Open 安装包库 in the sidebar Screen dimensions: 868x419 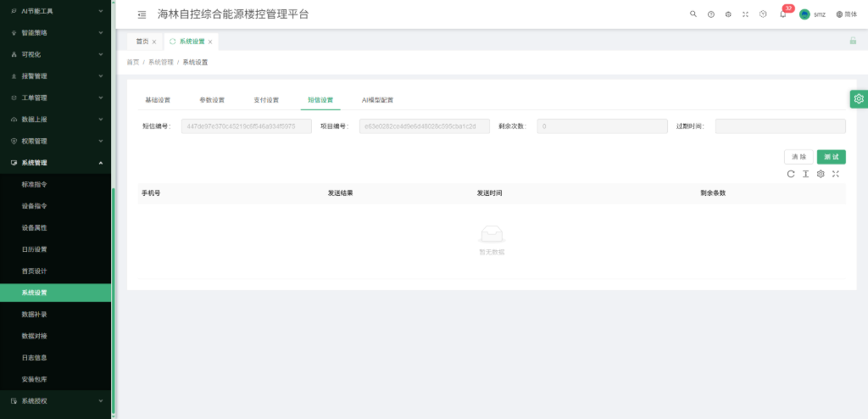click(x=34, y=379)
